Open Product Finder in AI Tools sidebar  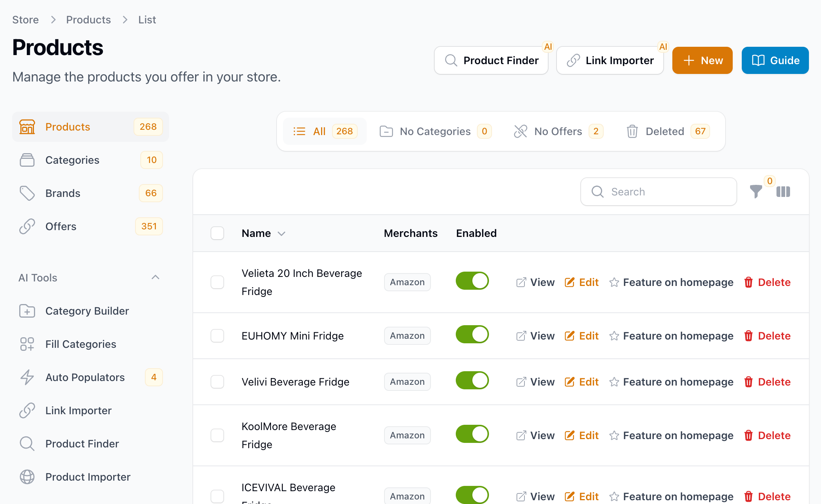pyautogui.click(x=91, y=444)
